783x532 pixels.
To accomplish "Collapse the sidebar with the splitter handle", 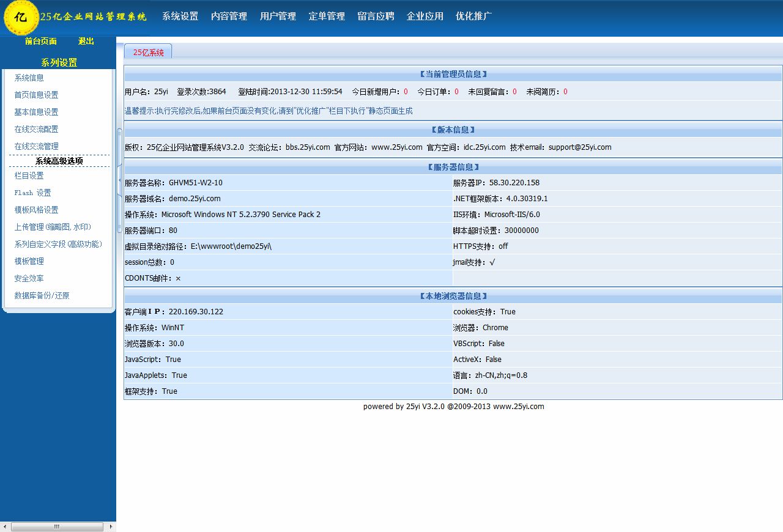I will tap(119, 180).
